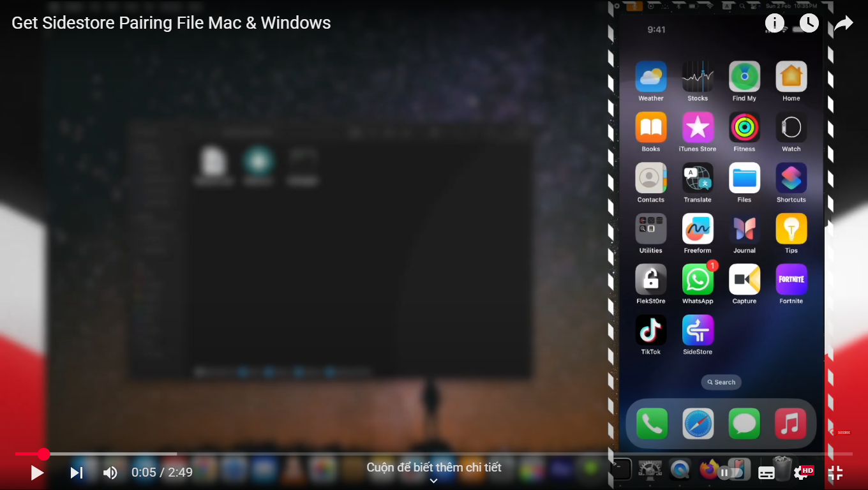Open the Fortnite app icon
868x490 pixels.
click(791, 279)
